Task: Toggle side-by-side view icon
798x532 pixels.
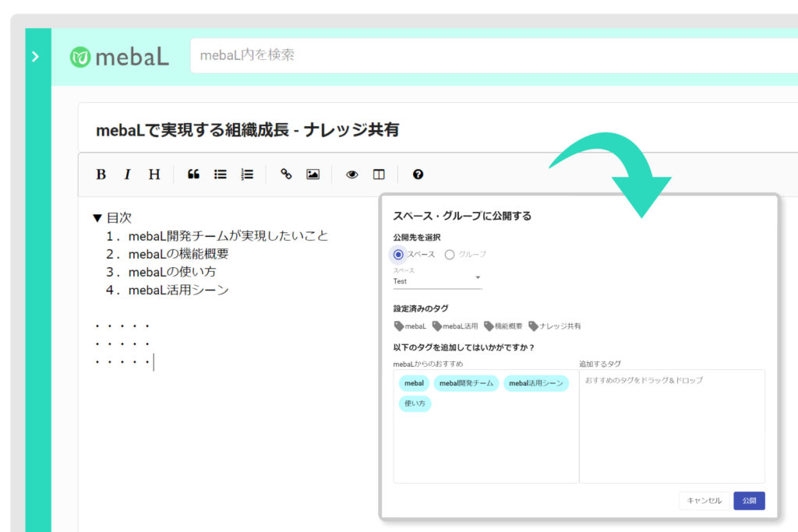Action: [x=379, y=174]
